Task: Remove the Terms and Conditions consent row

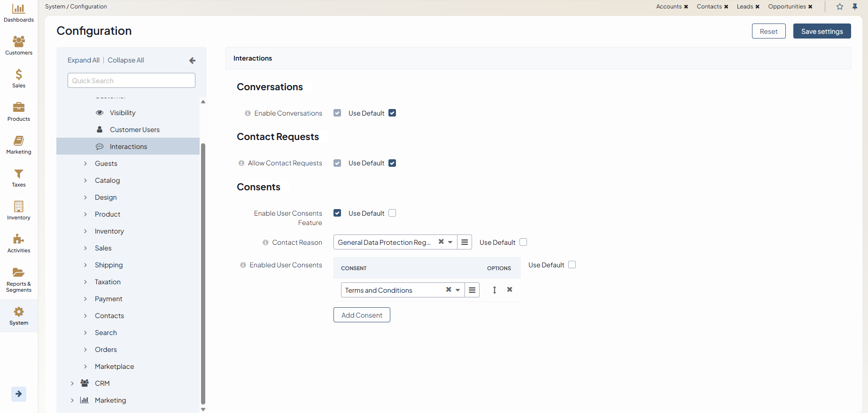Action: click(510, 290)
